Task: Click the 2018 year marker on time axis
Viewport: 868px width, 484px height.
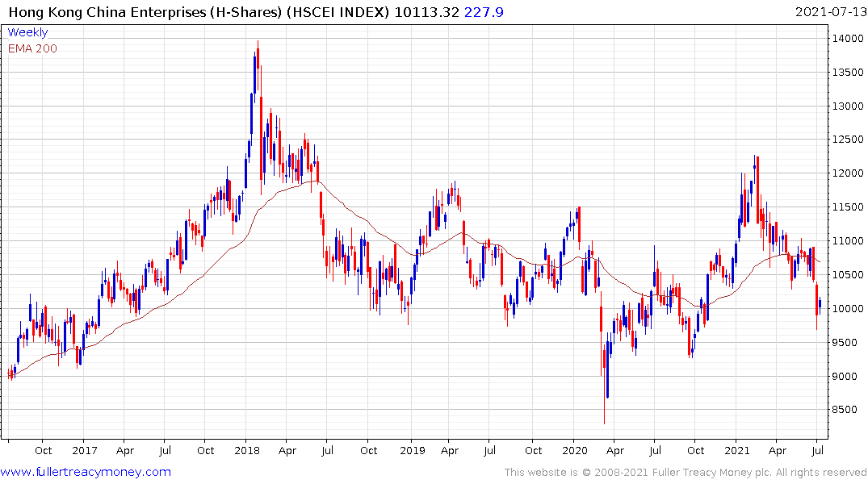Action: pyautogui.click(x=247, y=450)
